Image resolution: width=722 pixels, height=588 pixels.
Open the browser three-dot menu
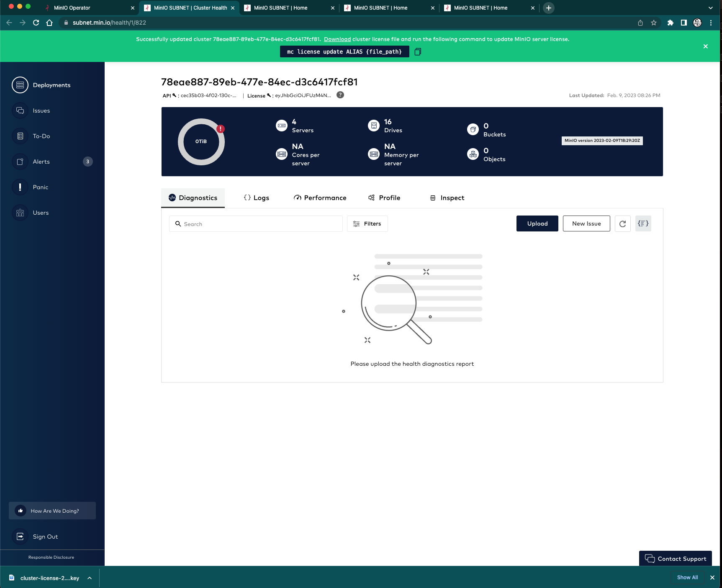pyautogui.click(x=711, y=23)
